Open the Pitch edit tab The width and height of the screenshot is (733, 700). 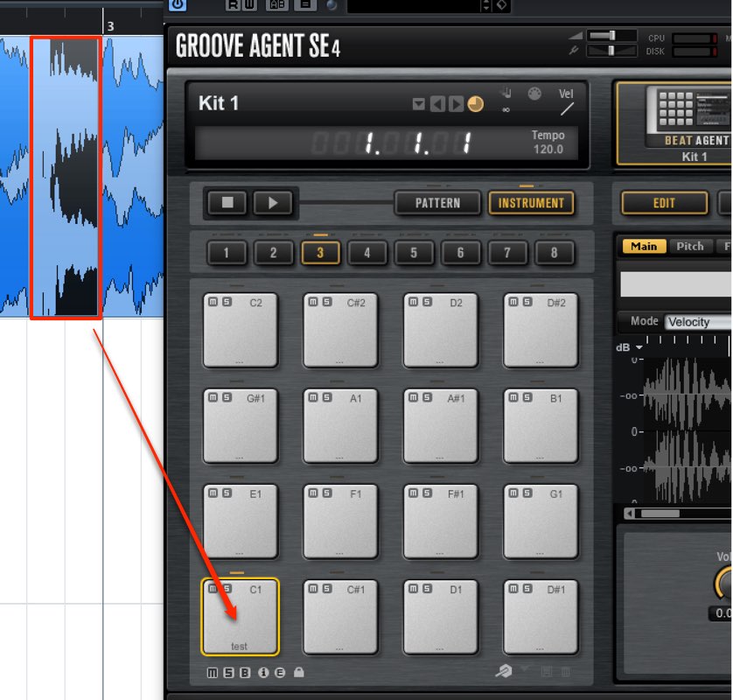(x=689, y=247)
